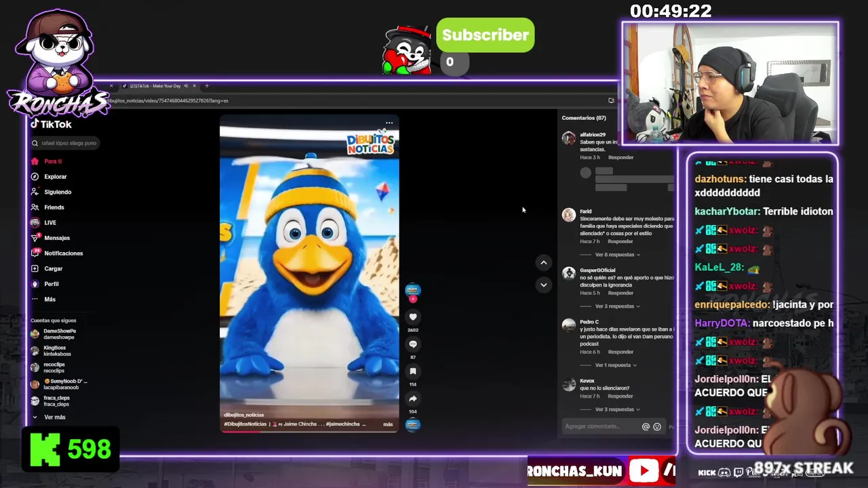Viewport: 868px width, 488px height.
Task: Like the video with heart icon
Action: [x=412, y=317]
